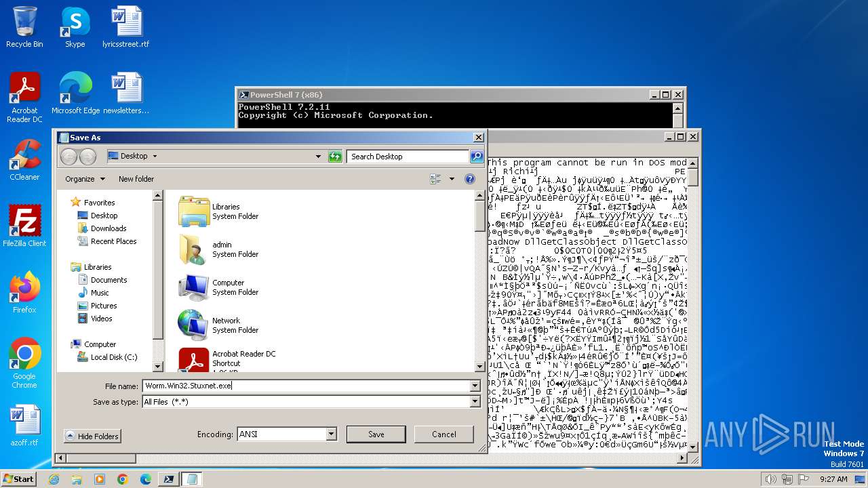Open Chrome from the taskbar
Viewport: 868px width, 488px height.
tap(123, 479)
